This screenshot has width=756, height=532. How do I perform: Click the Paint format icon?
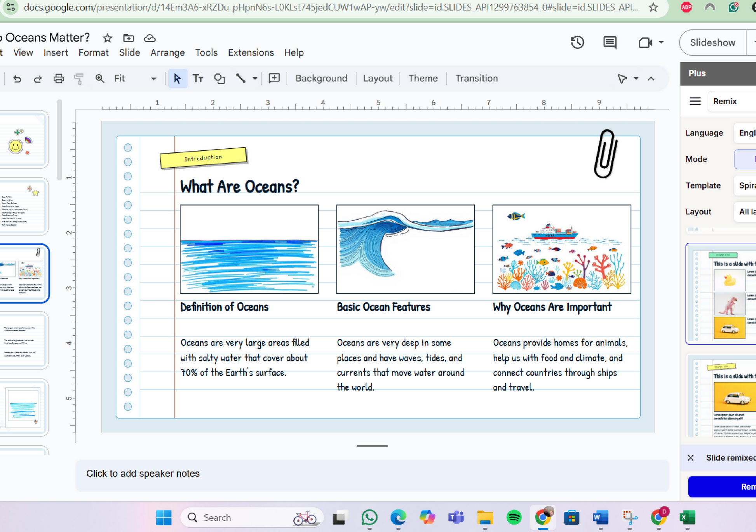[79, 79]
